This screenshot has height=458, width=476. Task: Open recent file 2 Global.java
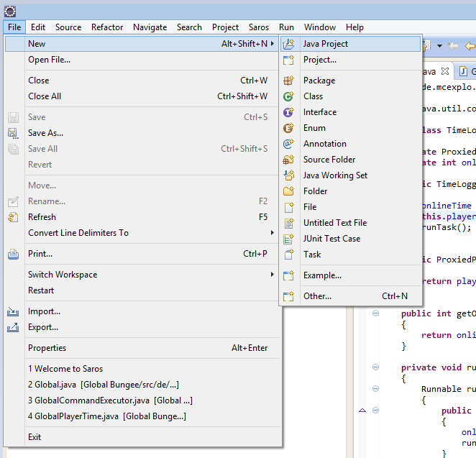point(103,385)
